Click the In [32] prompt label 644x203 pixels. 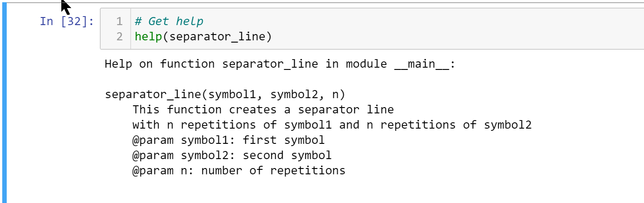click(x=67, y=21)
